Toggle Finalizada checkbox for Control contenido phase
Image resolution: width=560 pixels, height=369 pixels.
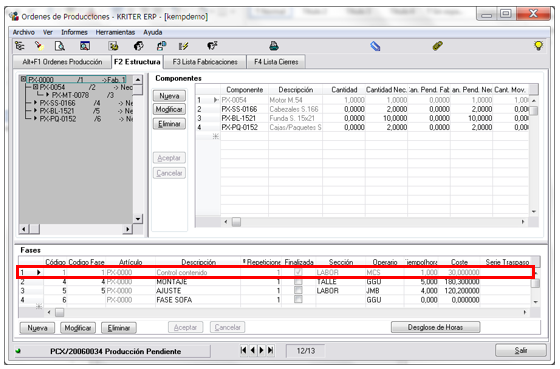point(298,272)
